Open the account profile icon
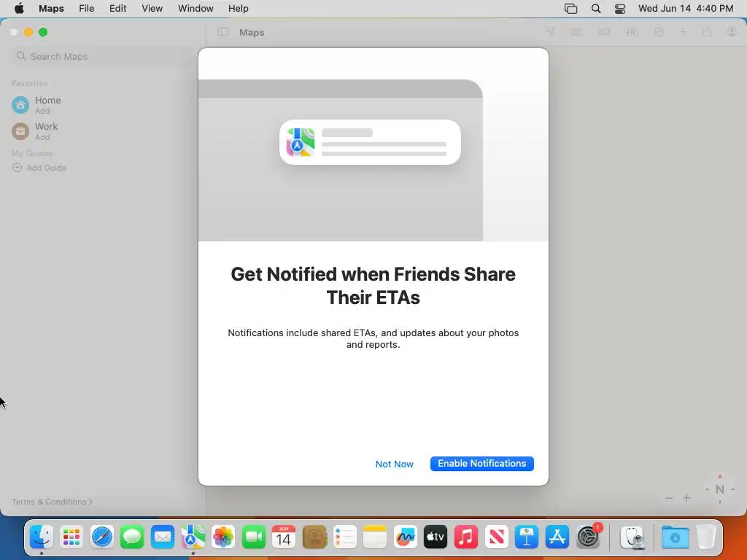747x560 pixels. point(732,32)
